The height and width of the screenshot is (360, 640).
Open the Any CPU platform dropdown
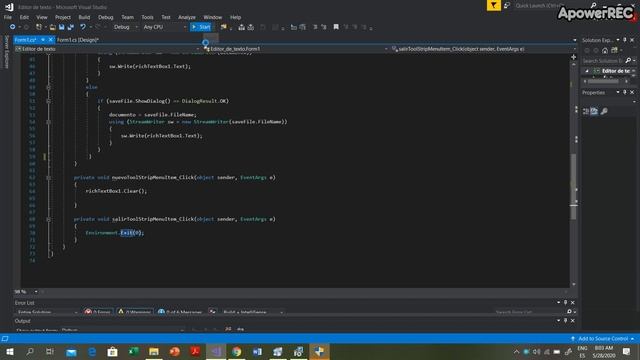click(164, 27)
